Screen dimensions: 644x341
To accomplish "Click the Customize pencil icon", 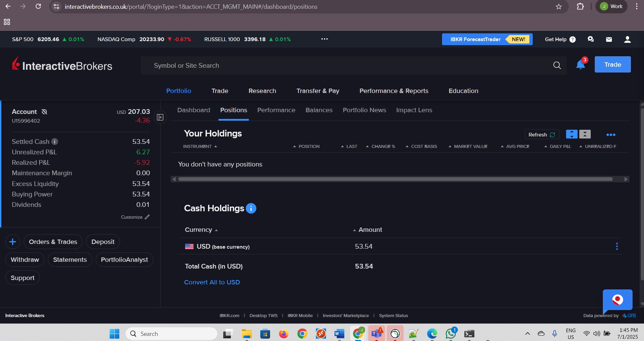I will click(147, 217).
